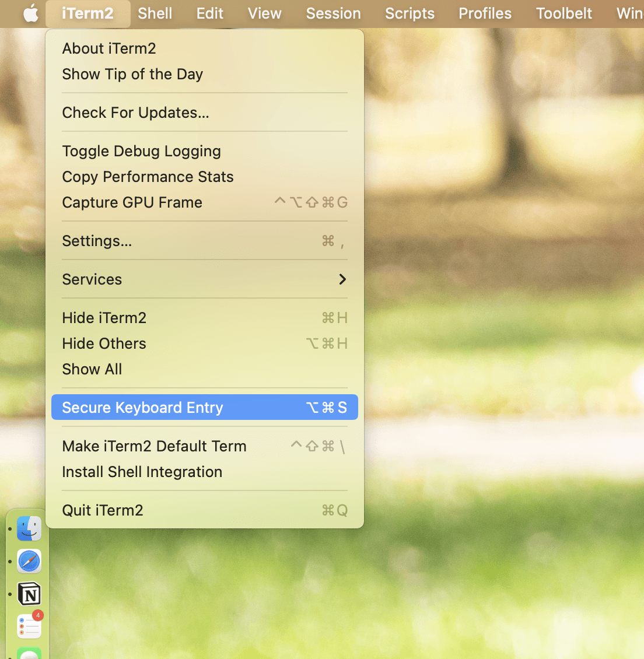
Task: Open Reminders with the badge in dock
Action: (29, 626)
